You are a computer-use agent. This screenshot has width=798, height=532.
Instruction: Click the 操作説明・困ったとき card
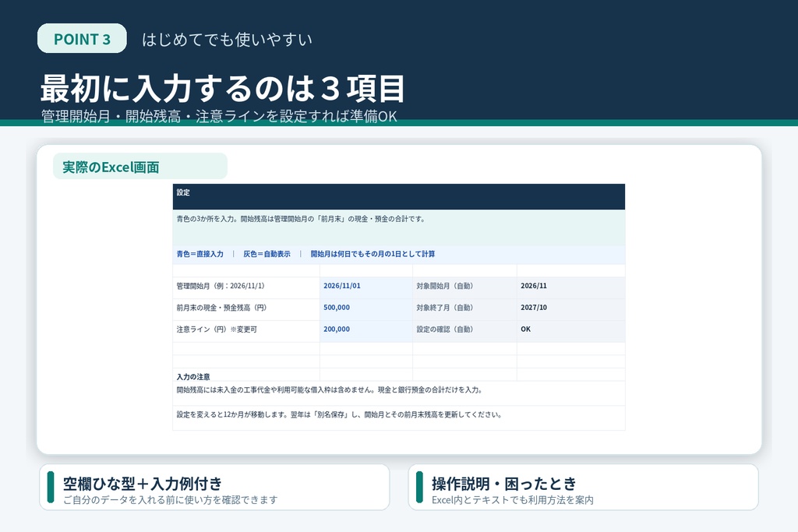(583, 488)
